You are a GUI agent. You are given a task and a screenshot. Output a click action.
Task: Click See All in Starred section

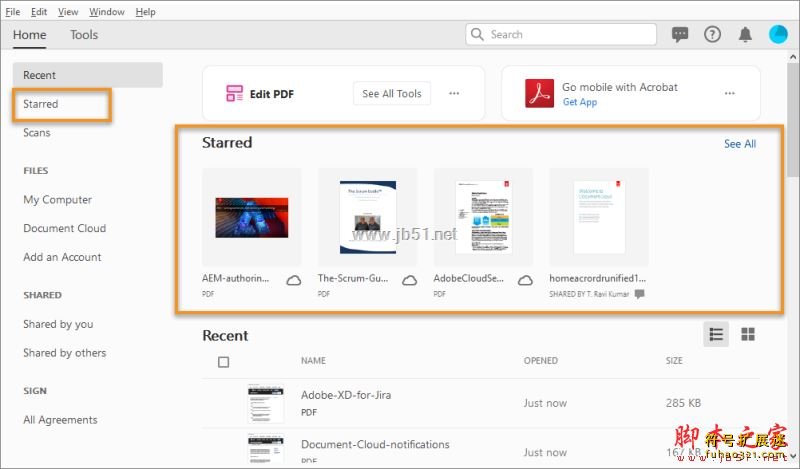coord(740,144)
